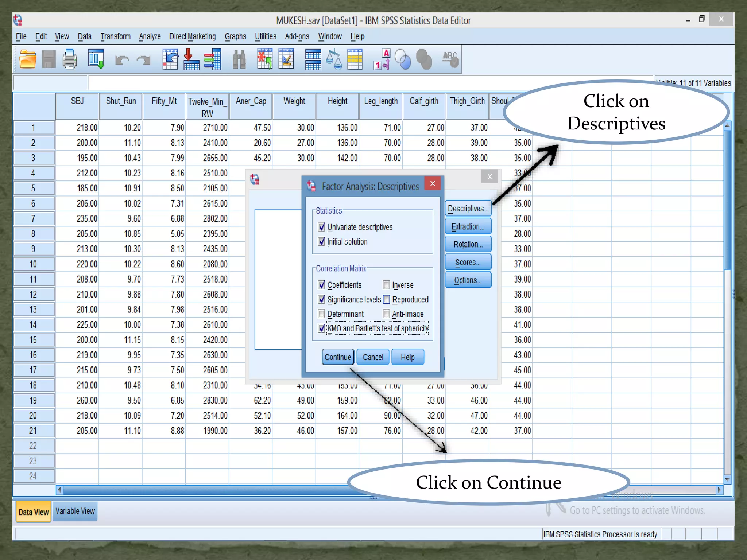Screen dimensions: 747x560
Task: Click the horizontal scrollbar right arrow
Action: [719, 490]
